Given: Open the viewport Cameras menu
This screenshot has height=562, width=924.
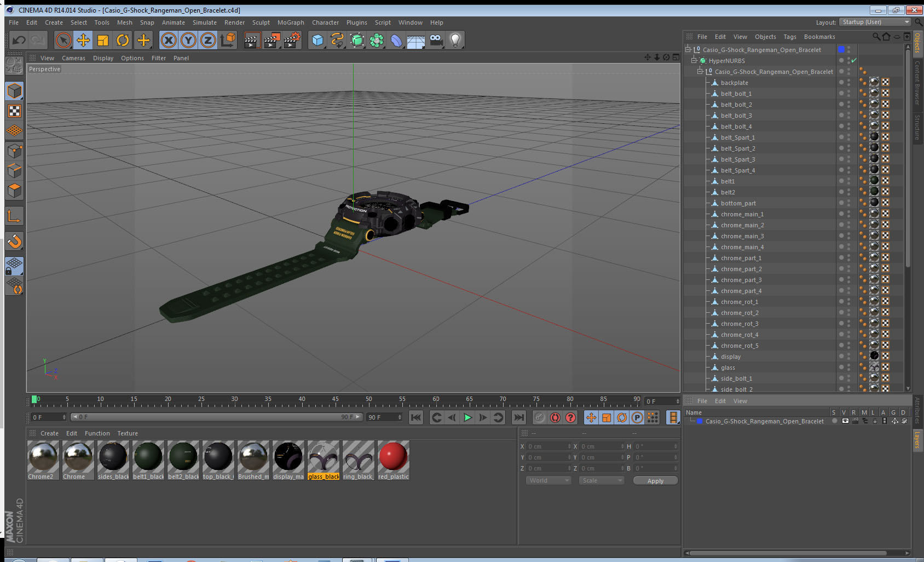Looking at the screenshot, I should 73,58.
